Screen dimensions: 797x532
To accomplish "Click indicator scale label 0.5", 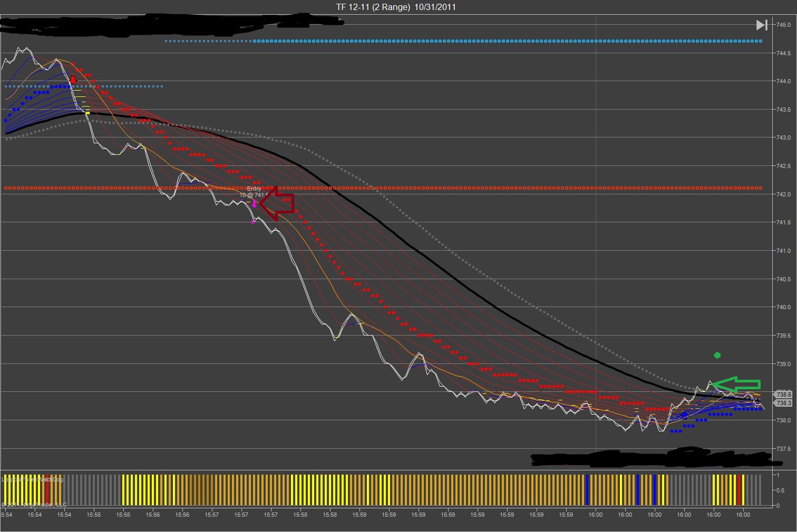I will pyautogui.click(x=780, y=490).
